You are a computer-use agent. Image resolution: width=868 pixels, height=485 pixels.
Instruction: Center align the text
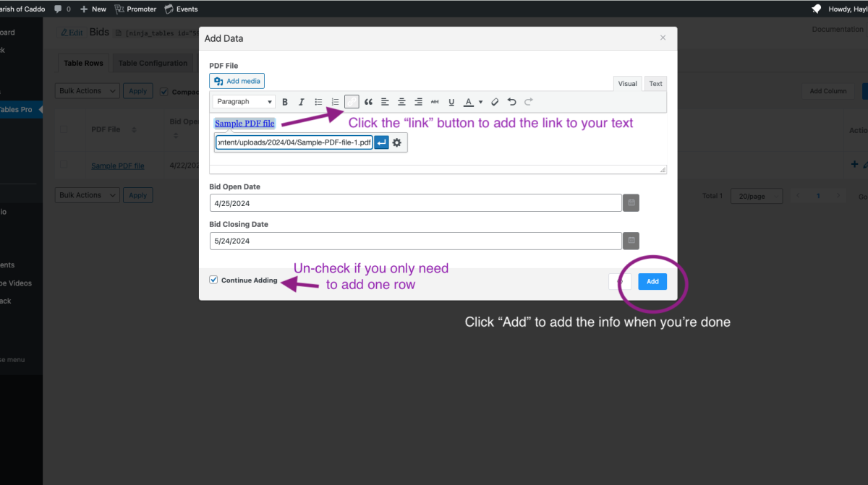point(401,102)
